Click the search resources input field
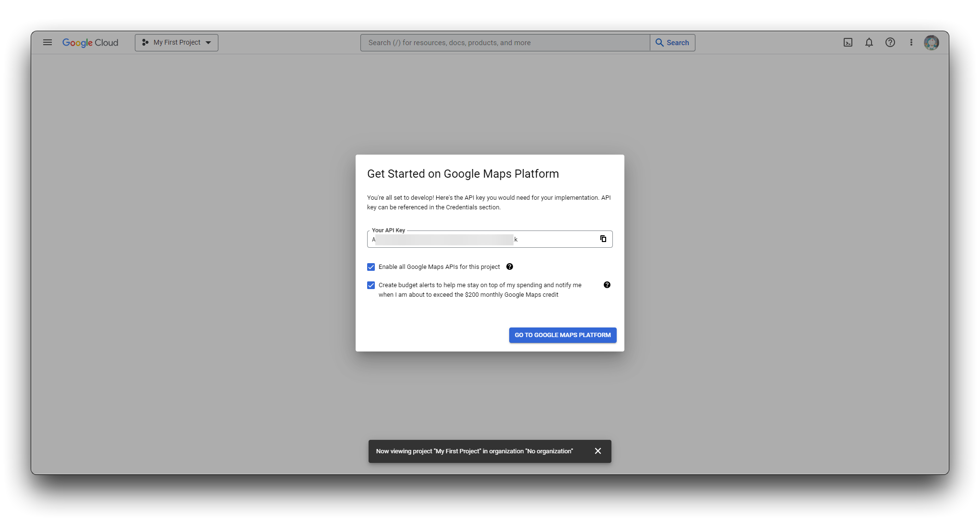The image size is (980, 521). (505, 43)
